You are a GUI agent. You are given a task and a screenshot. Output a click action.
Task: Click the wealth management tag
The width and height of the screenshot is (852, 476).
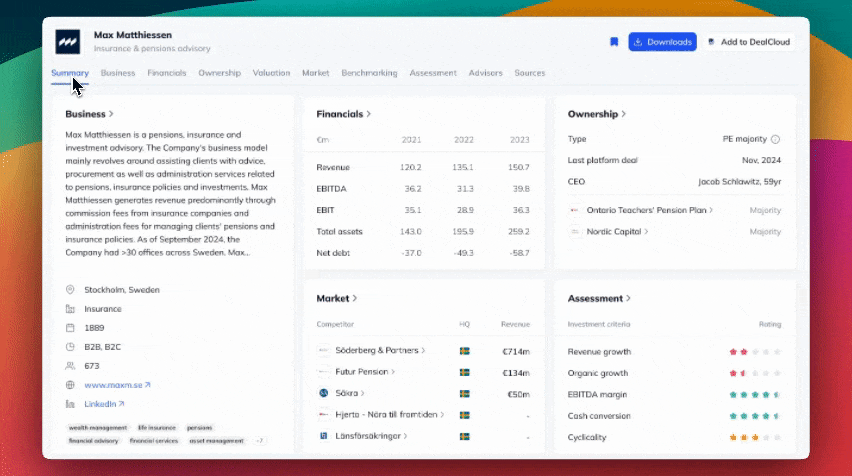pos(98,428)
